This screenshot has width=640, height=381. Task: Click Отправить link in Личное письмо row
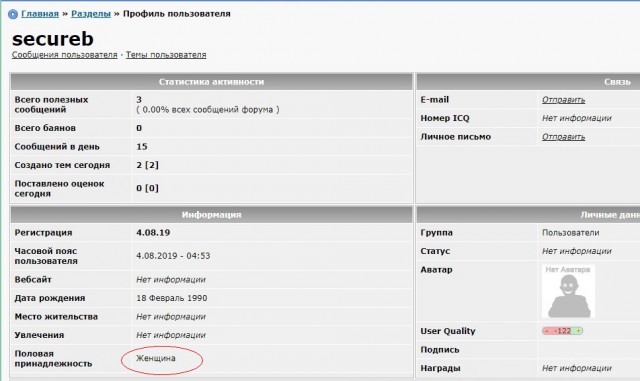pos(563,137)
